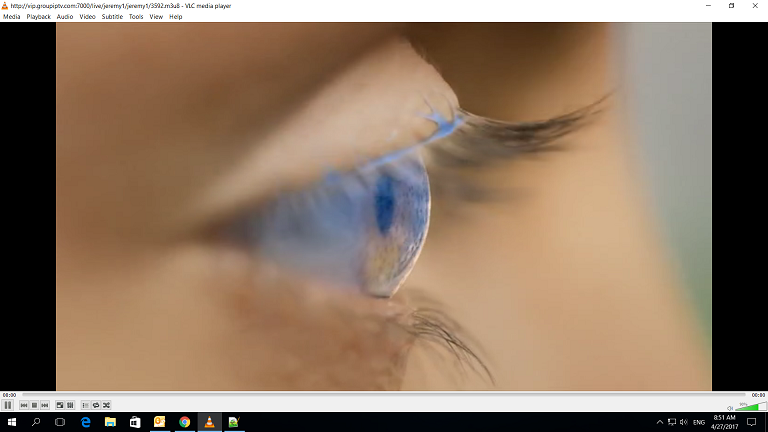Open the Tools menu

pyautogui.click(x=136, y=17)
